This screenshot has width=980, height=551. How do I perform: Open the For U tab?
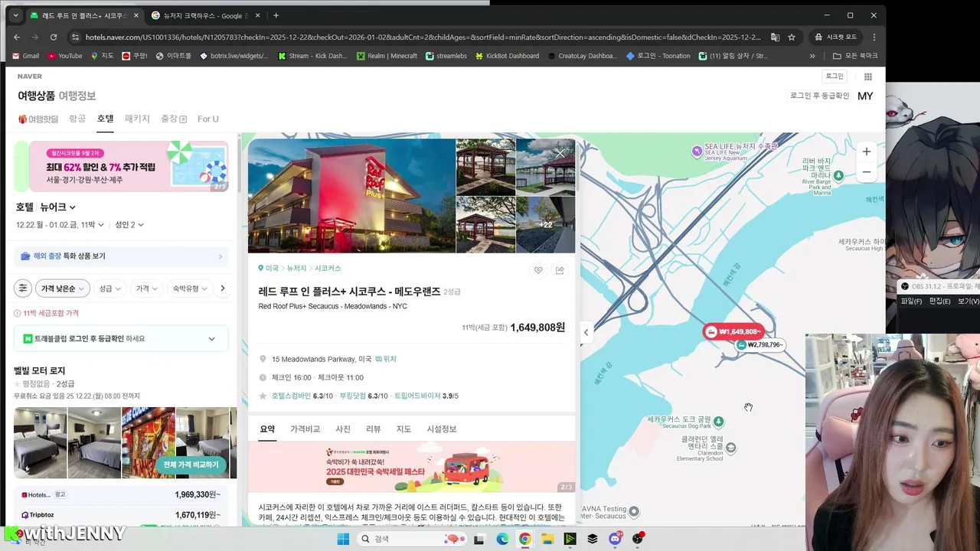[x=207, y=119]
